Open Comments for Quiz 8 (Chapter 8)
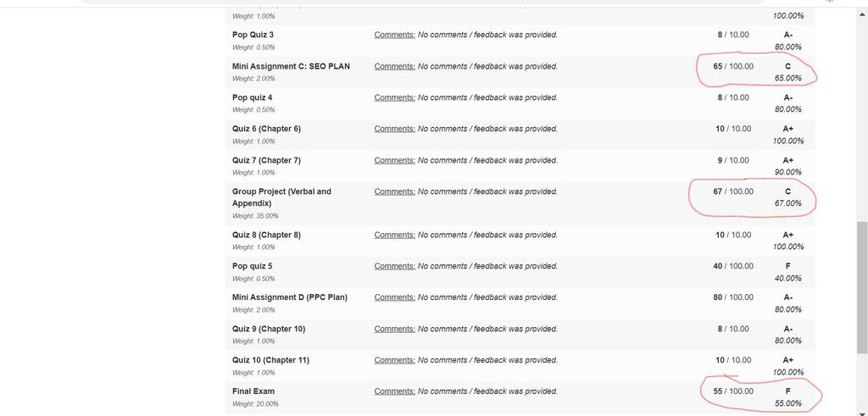The width and height of the screenshot is (868, 416). tap(395, 235)
